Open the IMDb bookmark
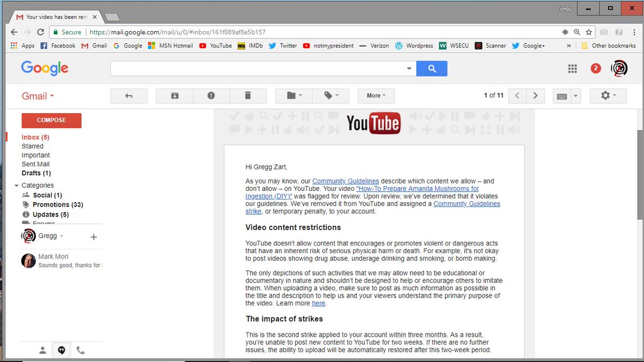Screen dimensions: 644x362 point(250,46)
